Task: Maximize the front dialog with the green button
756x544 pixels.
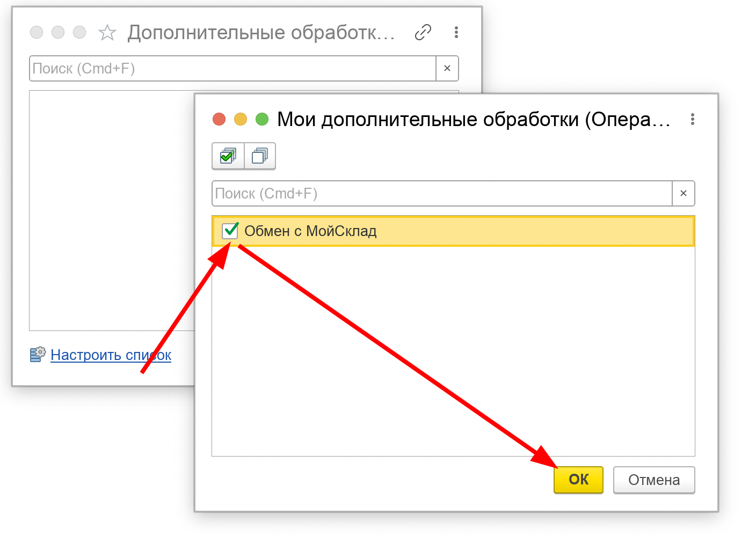Action: (x=262, y=119)
